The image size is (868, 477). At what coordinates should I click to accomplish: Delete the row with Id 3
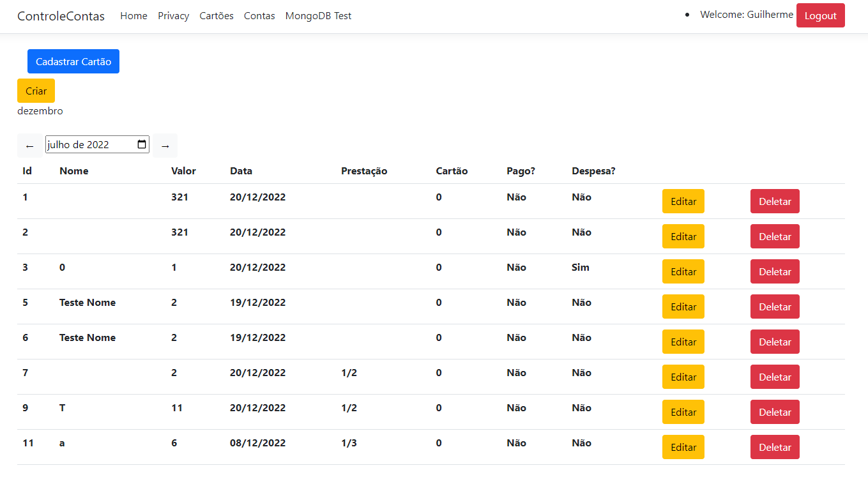coord(775,271)
